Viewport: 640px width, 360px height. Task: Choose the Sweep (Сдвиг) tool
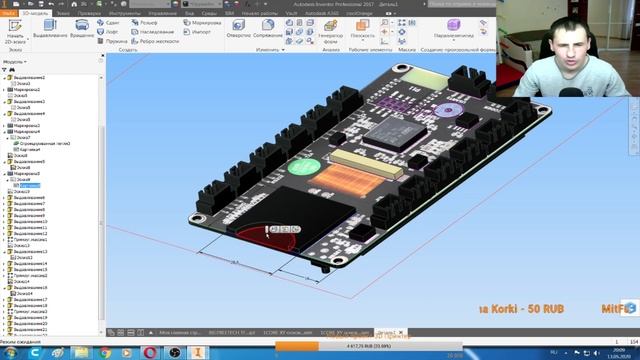[109, 23]
